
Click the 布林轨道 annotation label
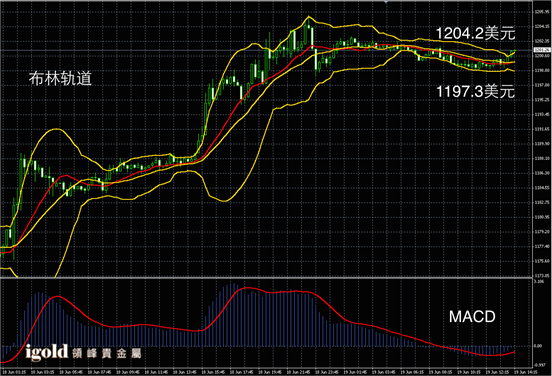[60, 78]
